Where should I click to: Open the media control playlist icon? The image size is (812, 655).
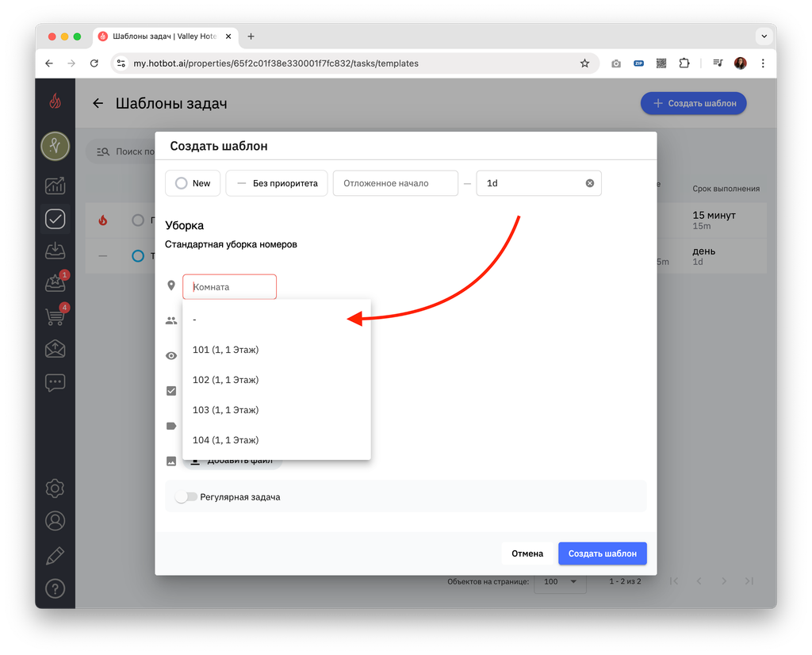click(x=718, y=63)
